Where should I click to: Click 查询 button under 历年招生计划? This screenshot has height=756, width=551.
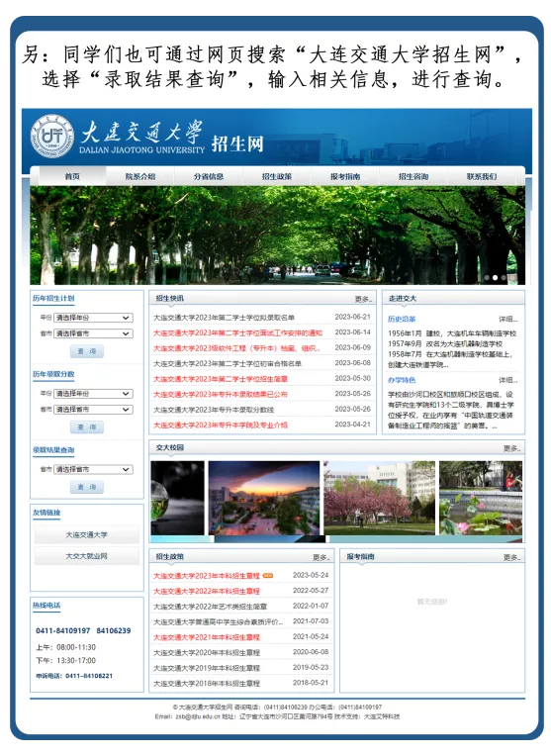tap(87, 351)
